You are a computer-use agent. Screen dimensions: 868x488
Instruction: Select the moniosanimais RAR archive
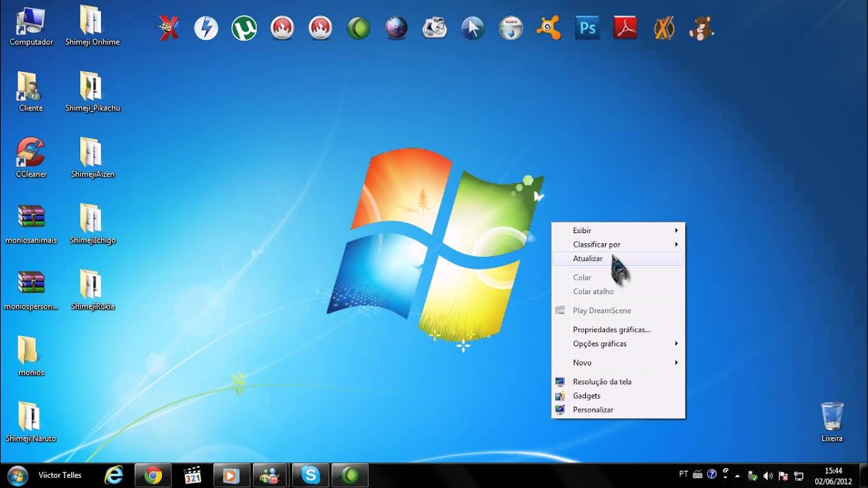point(31,224)
